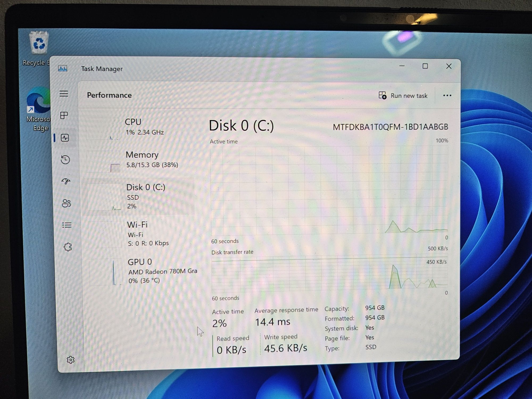Click the Performance page heading
The image size is (532, 399).
[x=109, y=95]
